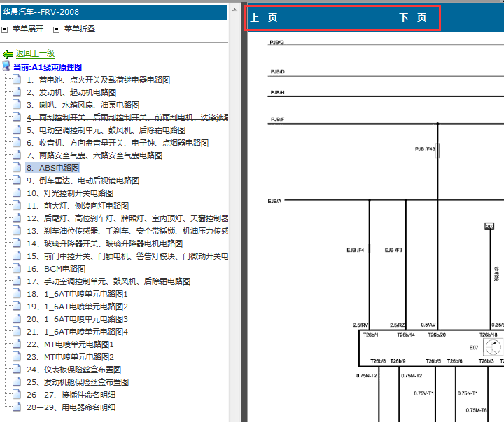504x422 pixels.
Task: Open item 14、玻璃升降器开关、玻璃升降器电机电路图
Action: pos(105,244)
